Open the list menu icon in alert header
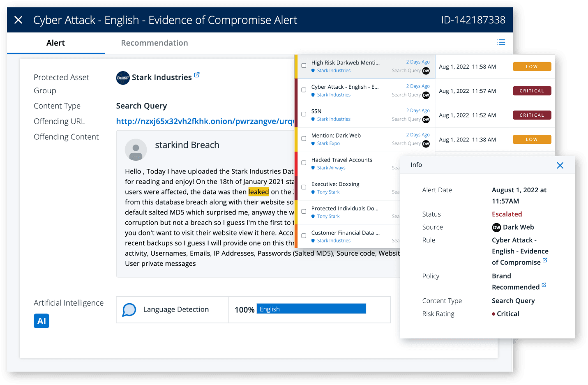The width and height of the screenshot is (588, 385). [x=501, y=42]
